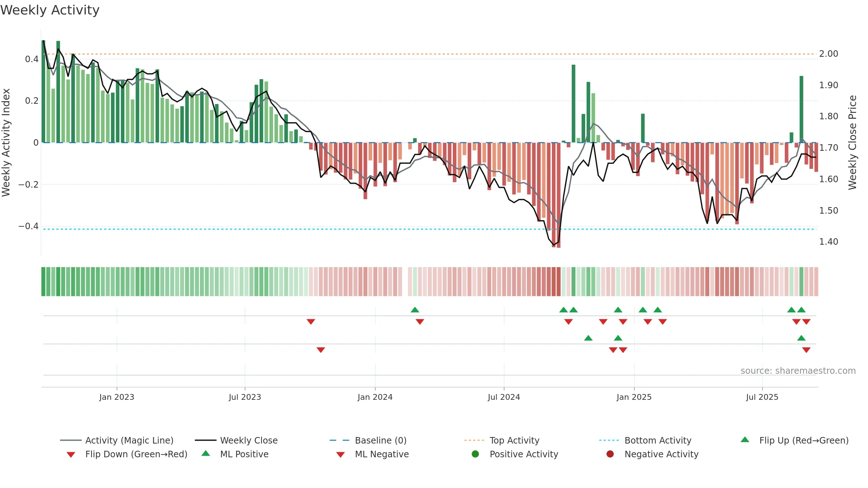Click the black Weekly Close legend line sample
The height and width of the screenshot is (488, 868).
pos(205,440)
